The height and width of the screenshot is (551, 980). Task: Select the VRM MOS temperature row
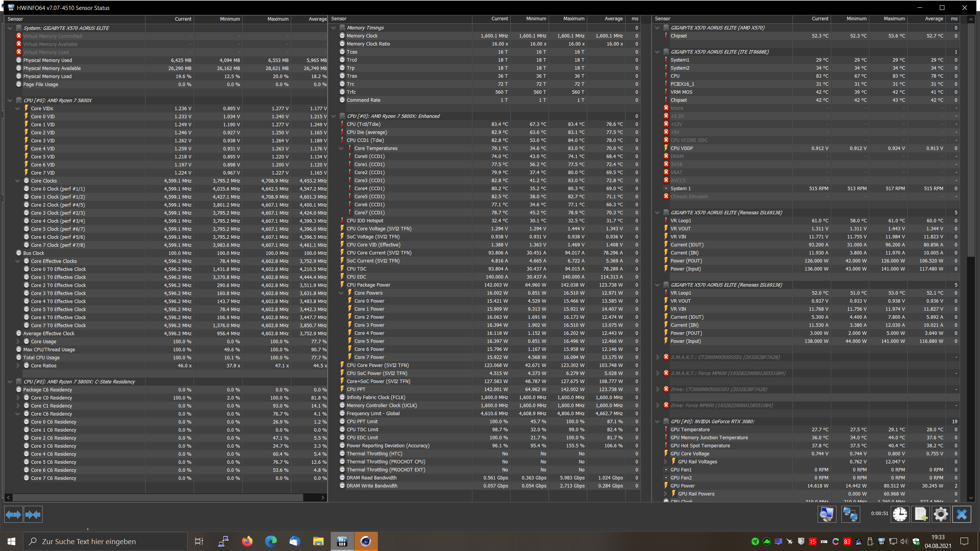coord(807,92)
